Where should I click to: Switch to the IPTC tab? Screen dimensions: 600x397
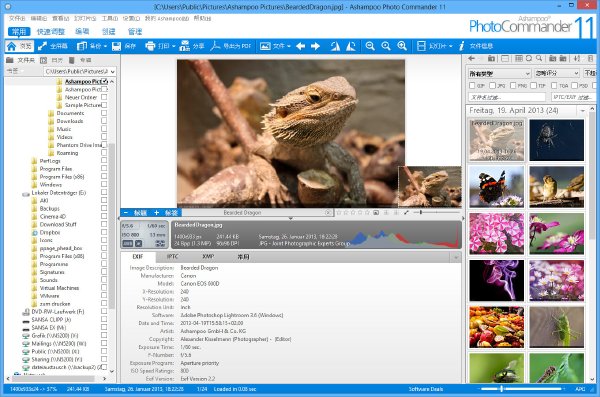pyautogui.click(x=173, y=256)
